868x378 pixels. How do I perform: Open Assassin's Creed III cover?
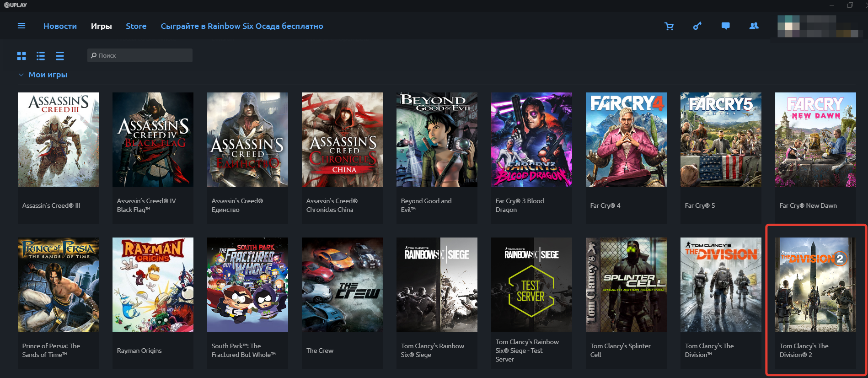pyautogui.click(x=58, y=140)
